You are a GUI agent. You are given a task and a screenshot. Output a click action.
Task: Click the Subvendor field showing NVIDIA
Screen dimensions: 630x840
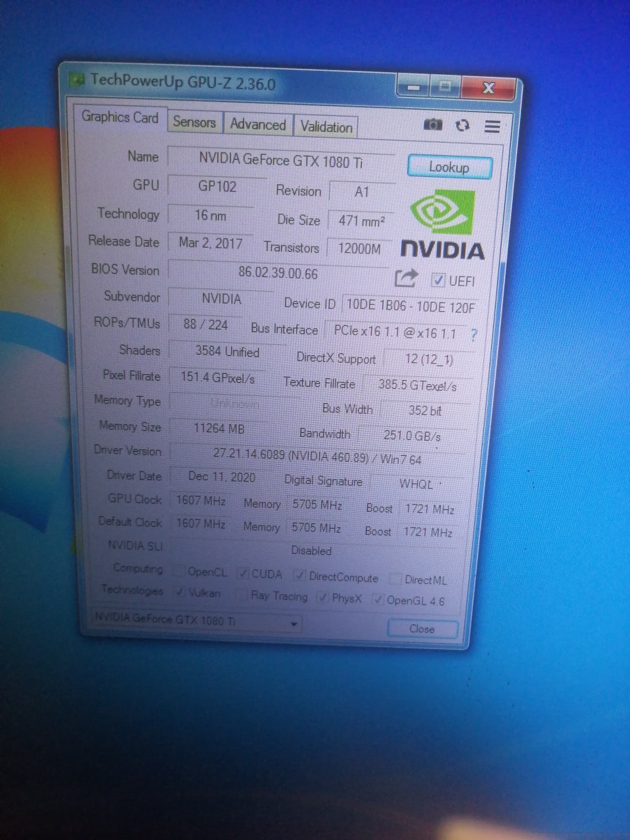point(222,299)
